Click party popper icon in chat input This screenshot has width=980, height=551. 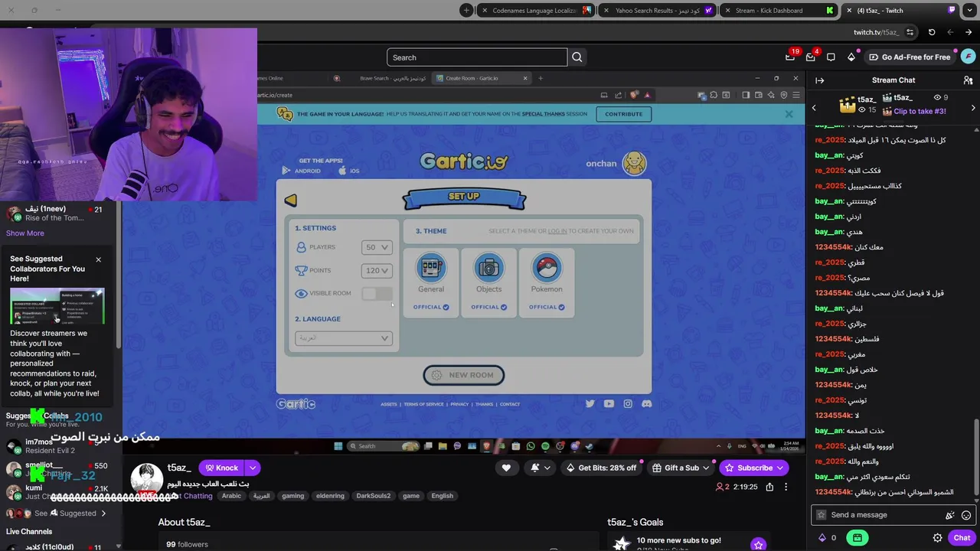tap(950, 515)
